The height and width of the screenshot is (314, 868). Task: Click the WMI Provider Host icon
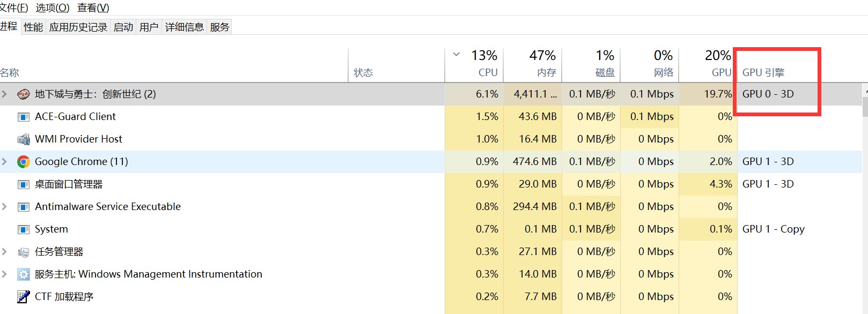pos(23,139)
